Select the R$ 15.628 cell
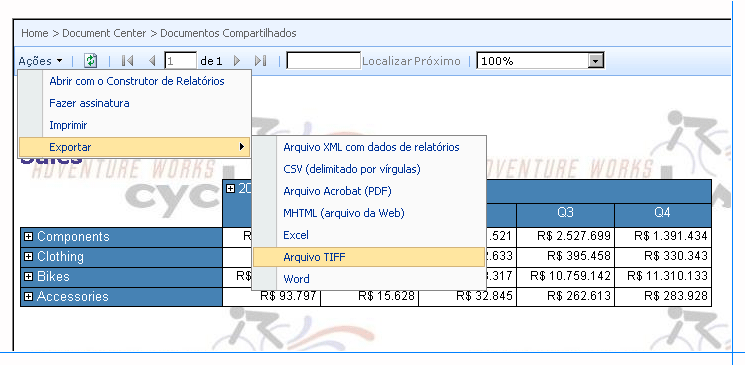 [370, 297]
